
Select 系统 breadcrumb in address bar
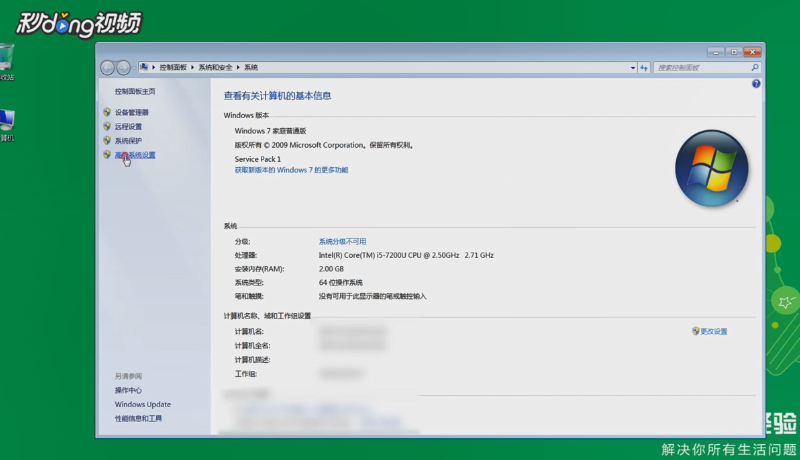click(x=251, y=67)
